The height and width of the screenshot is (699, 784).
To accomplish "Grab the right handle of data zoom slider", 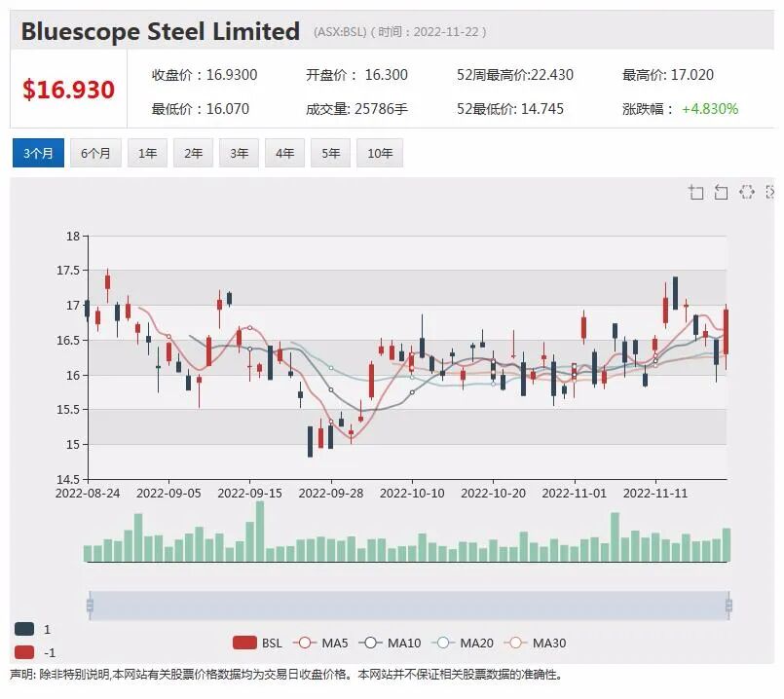I will click(728, 606).
